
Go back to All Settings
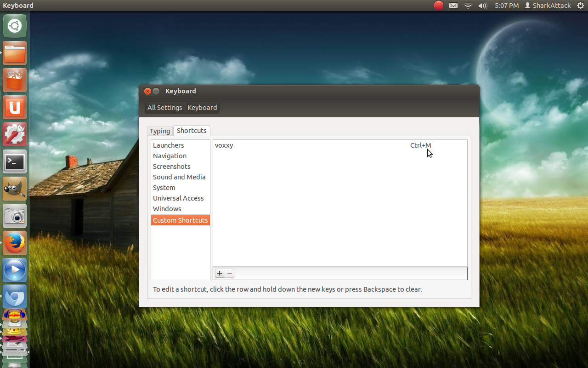point(165,108)
